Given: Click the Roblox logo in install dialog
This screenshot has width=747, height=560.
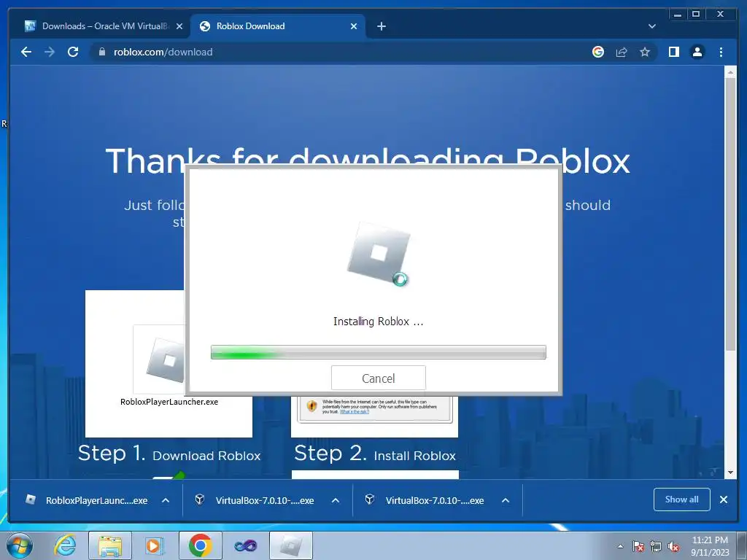Looking at the screenshot, I should 379,254.
